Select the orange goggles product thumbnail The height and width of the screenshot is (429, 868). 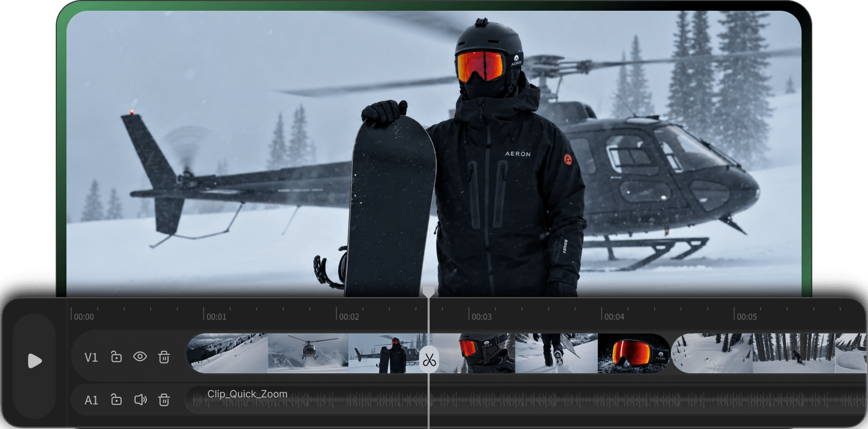634,353
